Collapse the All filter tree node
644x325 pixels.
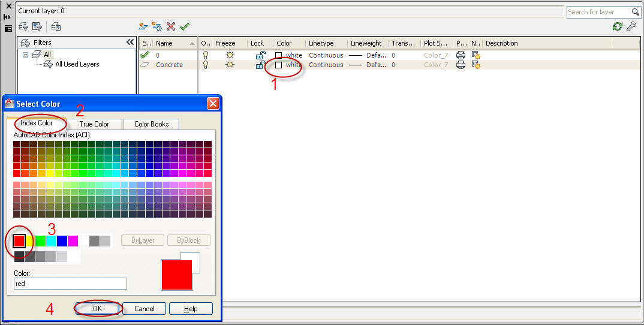coord(25,55)
